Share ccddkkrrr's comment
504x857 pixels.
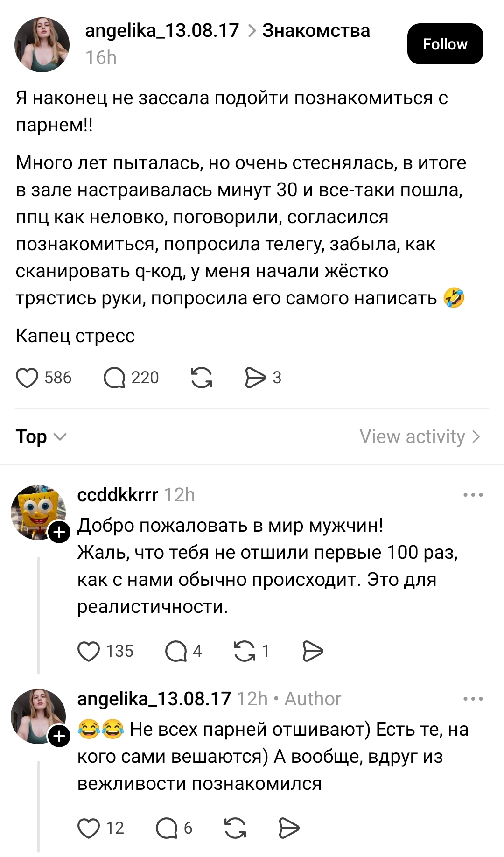click(x=313, y=651)
